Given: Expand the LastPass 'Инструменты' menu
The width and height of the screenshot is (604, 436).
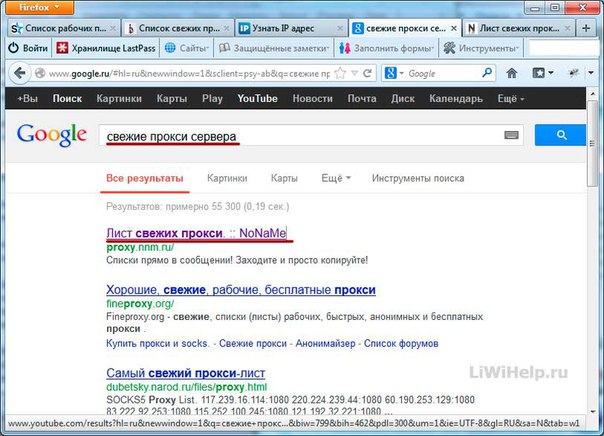Looking at the screenshot, I should (481, 48).
